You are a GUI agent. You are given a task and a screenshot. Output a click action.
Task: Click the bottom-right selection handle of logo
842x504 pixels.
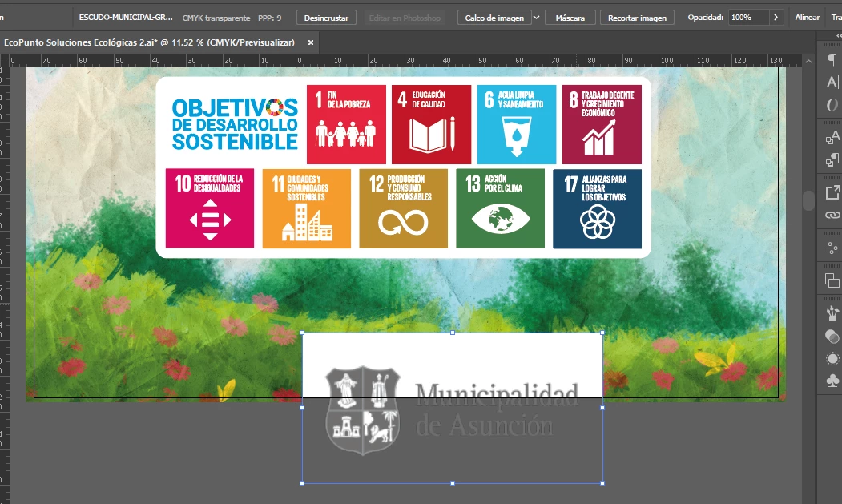click(602, 483)
